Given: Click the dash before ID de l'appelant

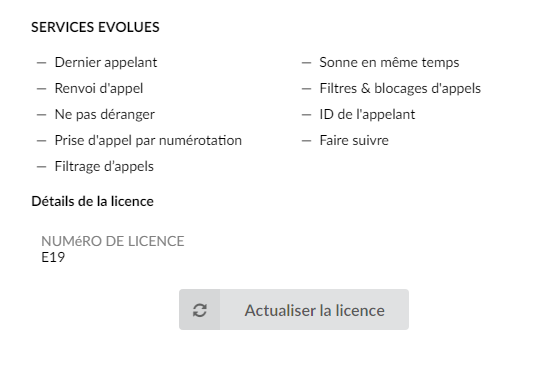Looking at the screenshot, I should click(306, 115).
